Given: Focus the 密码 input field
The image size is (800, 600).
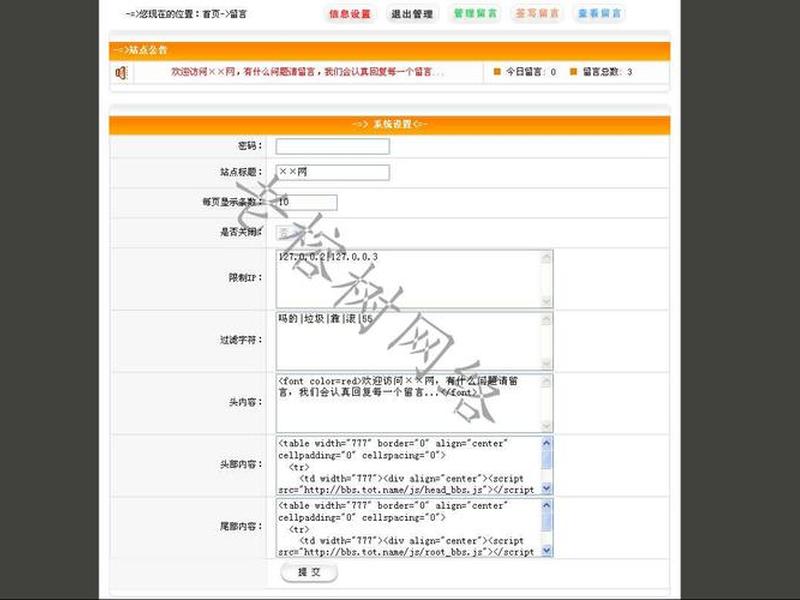Looking at the screenshot, I should tap(333, 146).
